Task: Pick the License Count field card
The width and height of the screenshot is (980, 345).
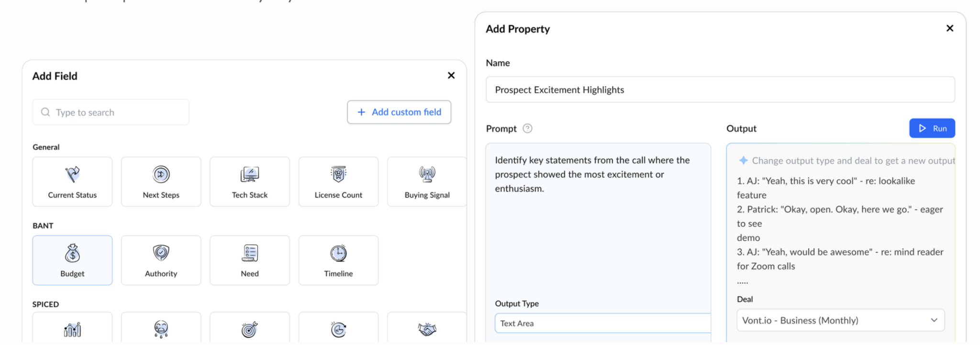Action: pos(338,182)
